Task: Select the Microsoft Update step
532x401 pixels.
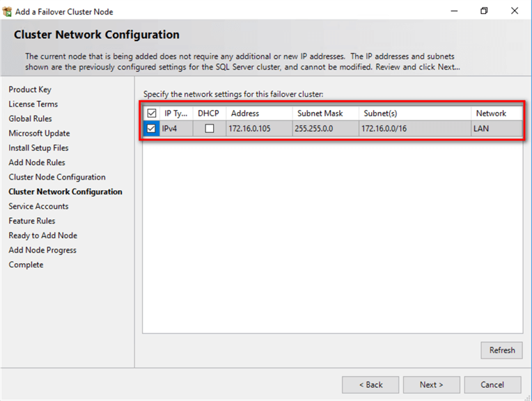Action: (x=40, y=134)
